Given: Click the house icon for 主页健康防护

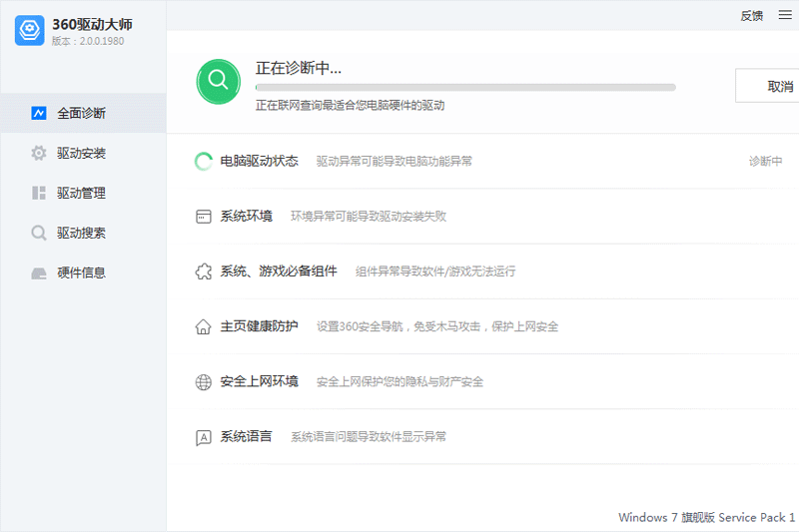Looking at the screenshot, I should pos(204,326).
